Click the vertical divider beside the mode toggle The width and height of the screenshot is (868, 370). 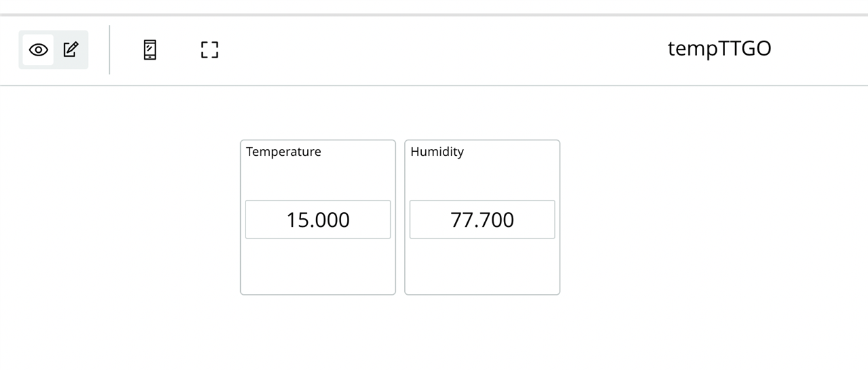pyautogui.click(x=110, y=49)
